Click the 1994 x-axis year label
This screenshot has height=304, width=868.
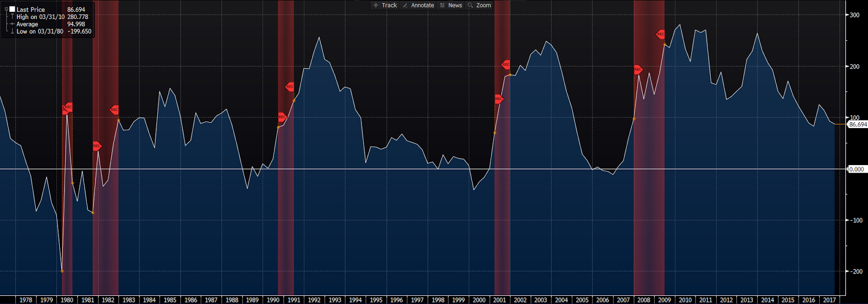(355, 300)
